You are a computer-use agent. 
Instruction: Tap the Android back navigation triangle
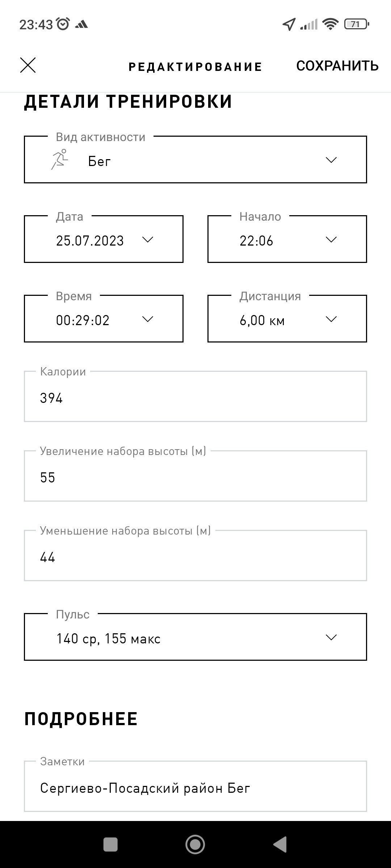(280, 844)
